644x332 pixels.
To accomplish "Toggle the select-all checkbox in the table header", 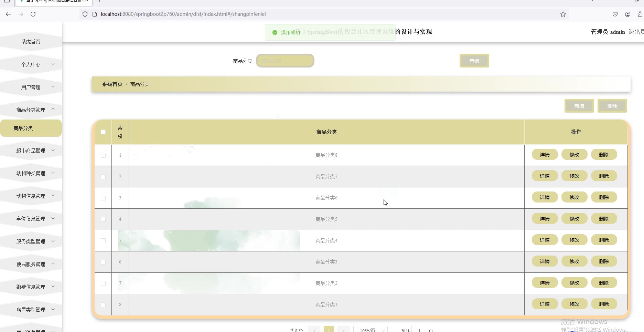I will (103, 132).
